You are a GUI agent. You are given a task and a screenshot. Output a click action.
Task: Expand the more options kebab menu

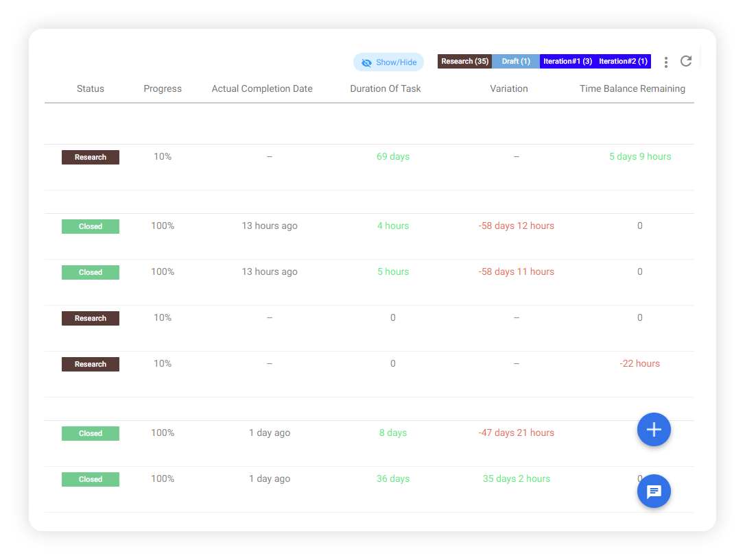(665, 61)
